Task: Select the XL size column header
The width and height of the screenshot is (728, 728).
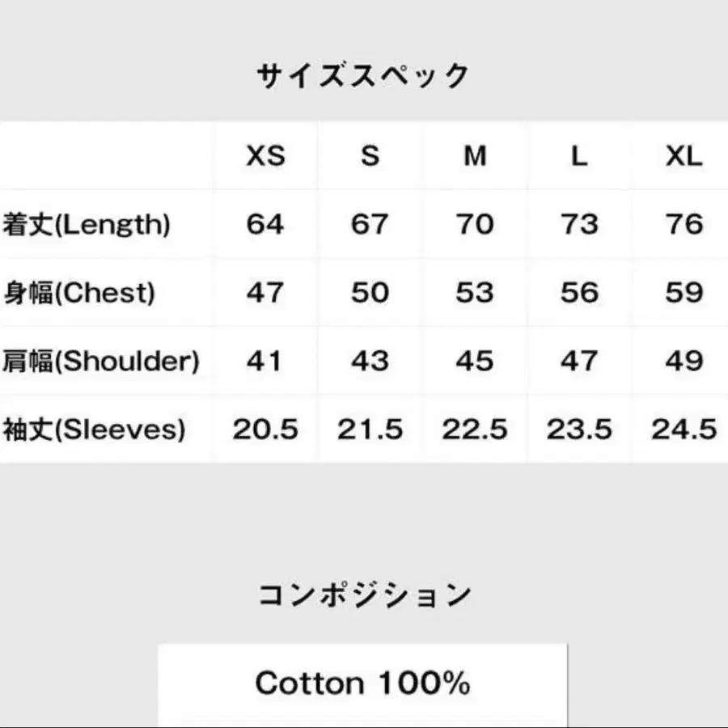Action: tap(684, 156)
